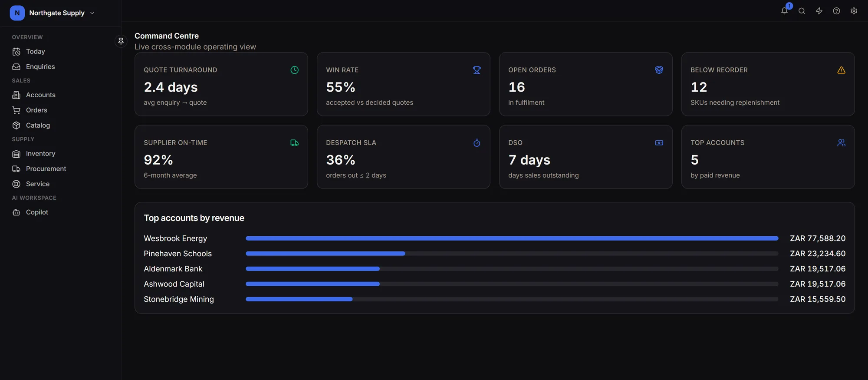Open search via the magnifier icon
The height and width of the screenshot is (380, 868).
coord(802,11)
